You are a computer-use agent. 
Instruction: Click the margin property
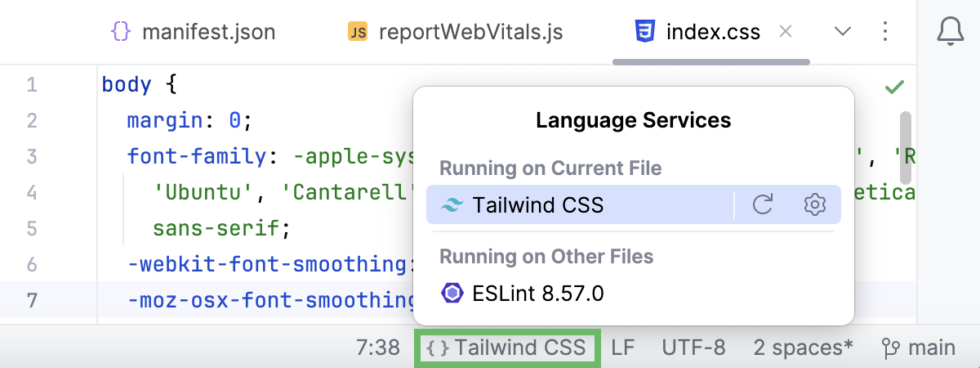point(165,121)
